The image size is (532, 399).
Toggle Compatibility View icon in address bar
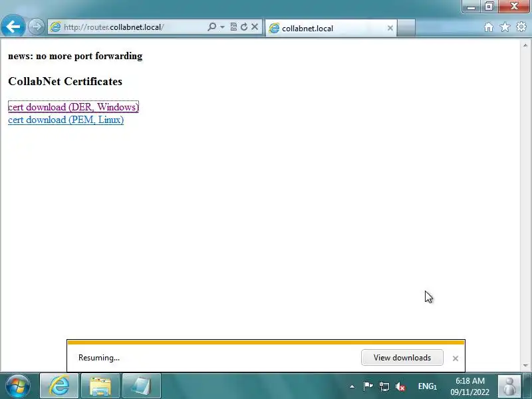pyautogui.click(x=233, y=27)
